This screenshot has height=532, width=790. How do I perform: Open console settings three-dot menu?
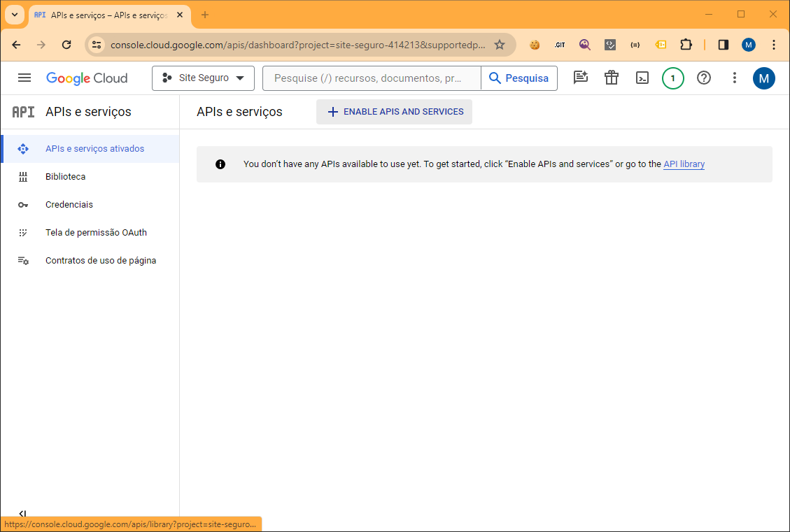point(734,78)
